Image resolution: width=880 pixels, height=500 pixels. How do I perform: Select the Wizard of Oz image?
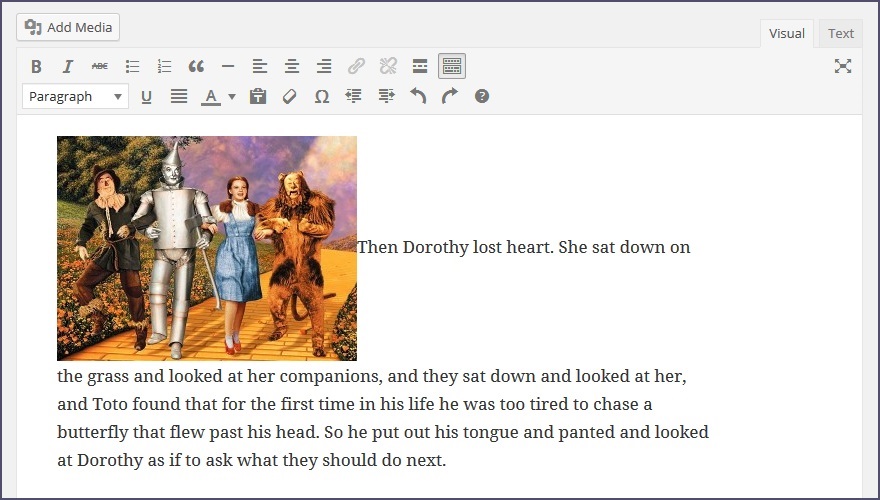coord(207,248)
